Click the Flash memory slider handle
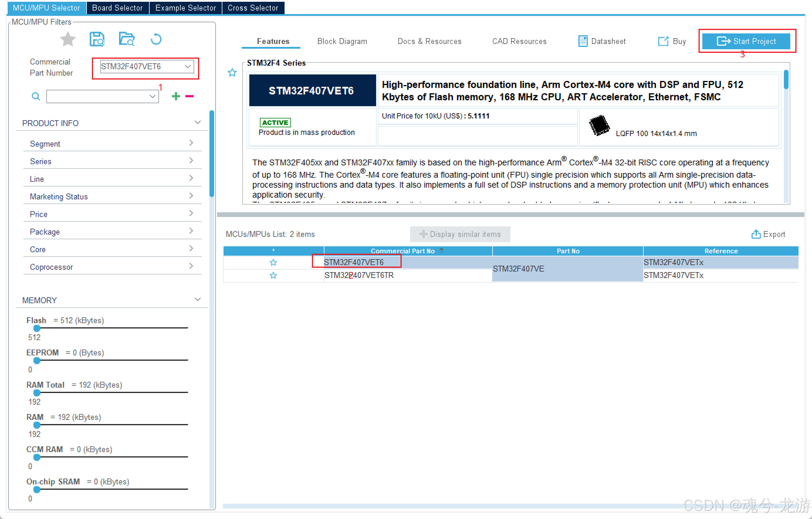The image size is (812, 519). tap(37, 328)
